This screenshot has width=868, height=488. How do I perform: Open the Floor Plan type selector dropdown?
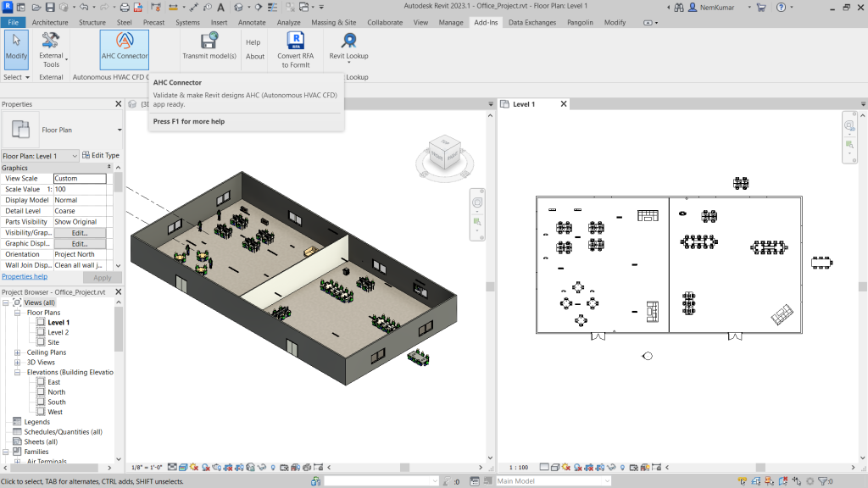click(x=119, y=130)
